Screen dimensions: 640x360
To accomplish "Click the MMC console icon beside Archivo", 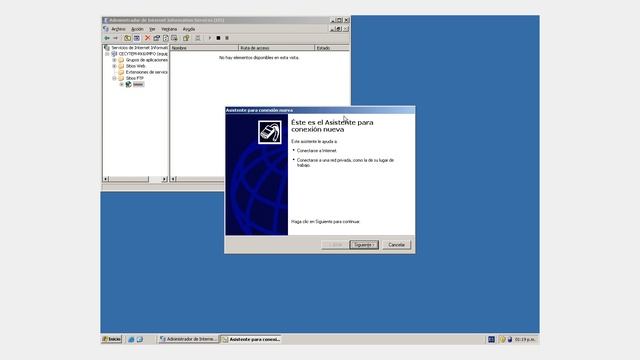I will pyautogui.click(x=106, y=29).
